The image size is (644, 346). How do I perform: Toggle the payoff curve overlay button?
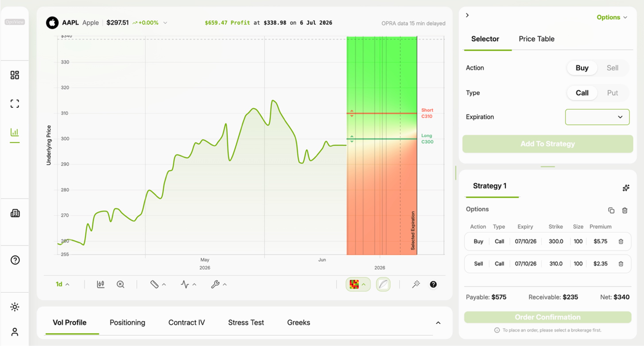383,284
